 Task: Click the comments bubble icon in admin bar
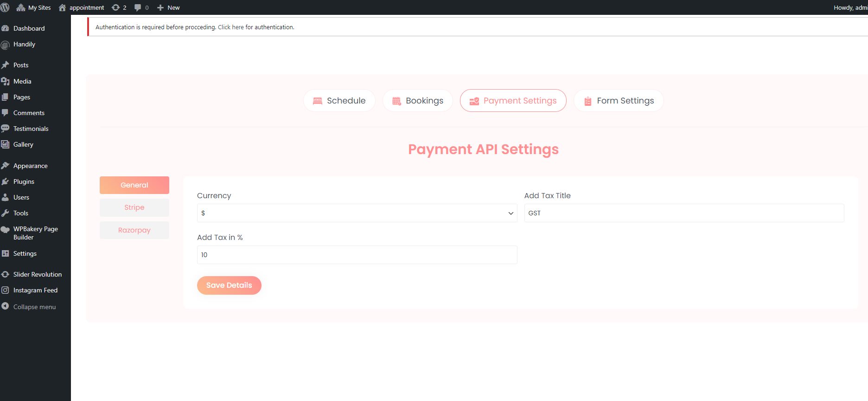138,7
